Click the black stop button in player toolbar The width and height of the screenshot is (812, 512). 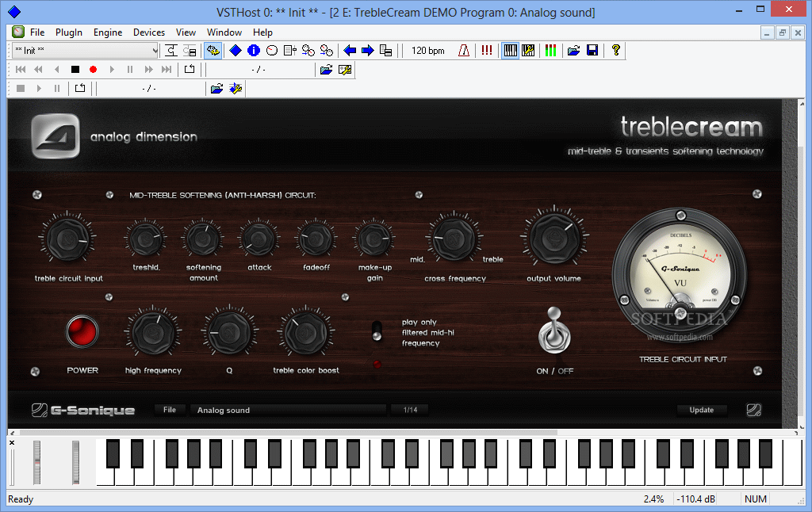coord(75,70)
